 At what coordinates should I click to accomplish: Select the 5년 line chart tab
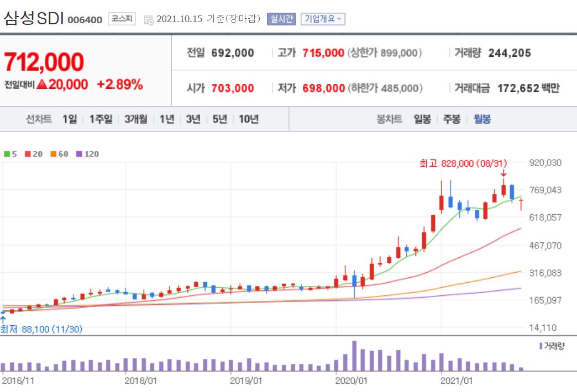[x=219, y=119]
